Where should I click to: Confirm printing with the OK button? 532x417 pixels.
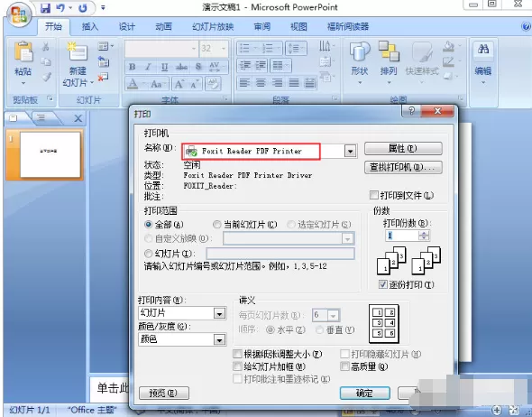tap(364, 394)
